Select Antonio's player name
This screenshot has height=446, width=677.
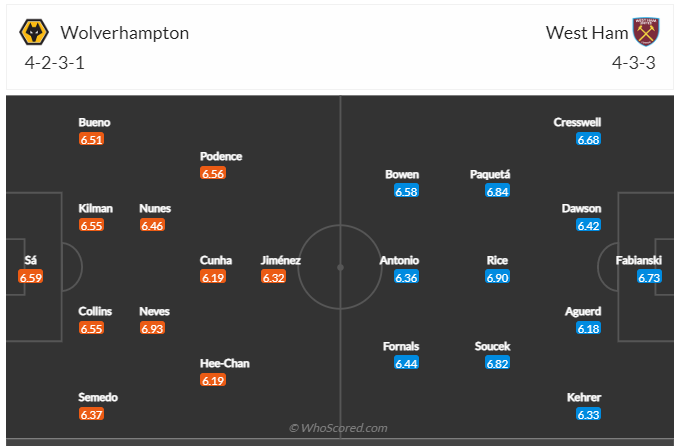399,260
